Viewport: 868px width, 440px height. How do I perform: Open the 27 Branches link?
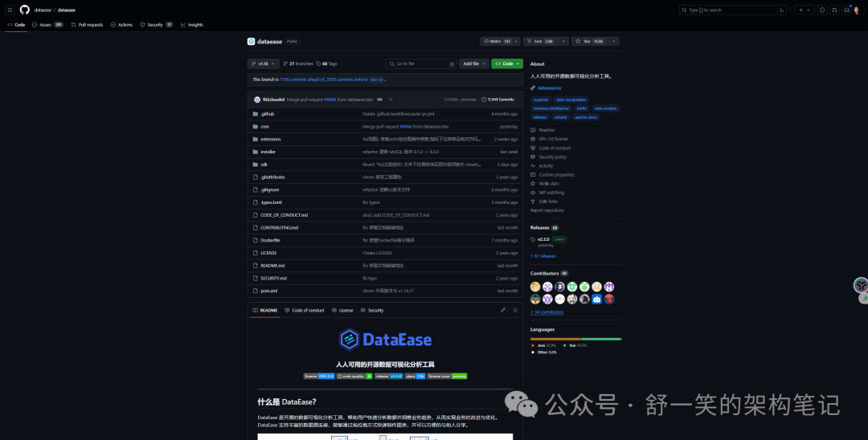pyautogui.click(x=298, y=63)
